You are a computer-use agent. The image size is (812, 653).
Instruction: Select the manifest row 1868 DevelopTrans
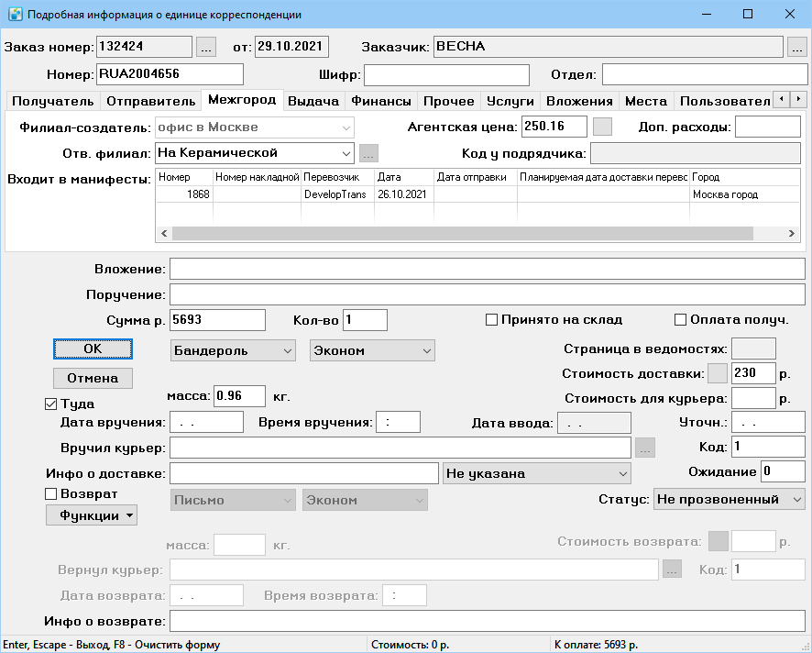[x=477, y=194]
